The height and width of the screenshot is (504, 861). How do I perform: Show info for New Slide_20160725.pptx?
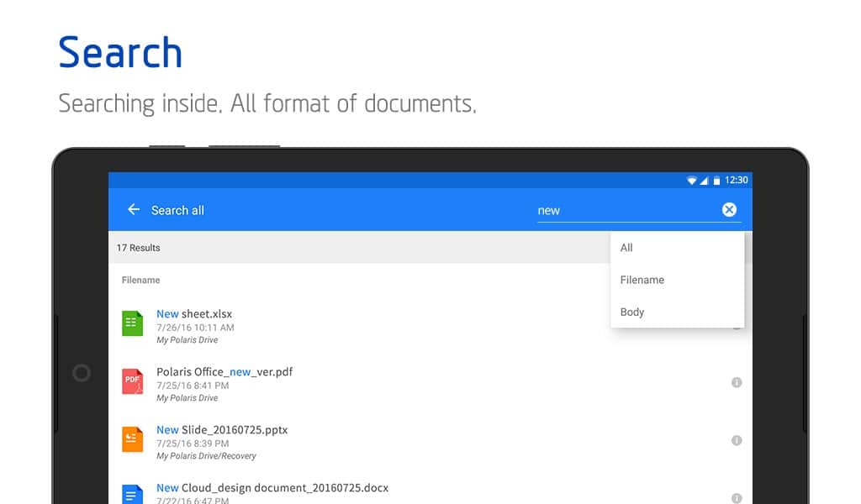737,440
